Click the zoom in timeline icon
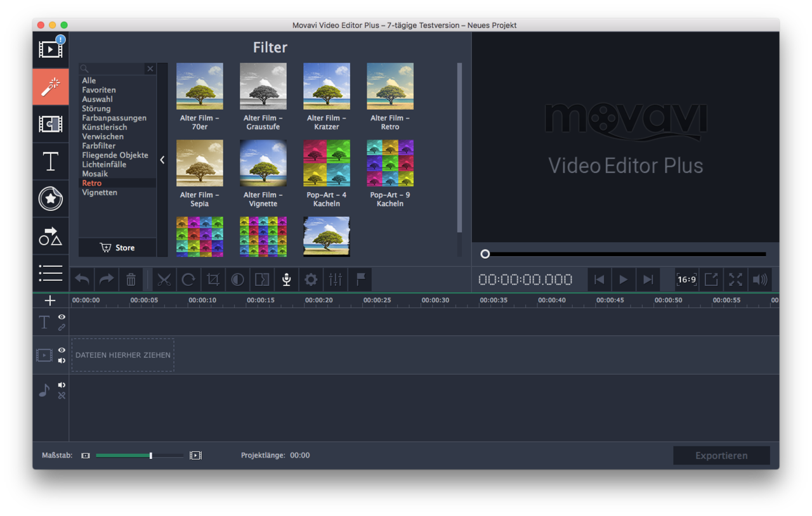The height and width of the screenshot is (516, 812). (x=195, y=455)
